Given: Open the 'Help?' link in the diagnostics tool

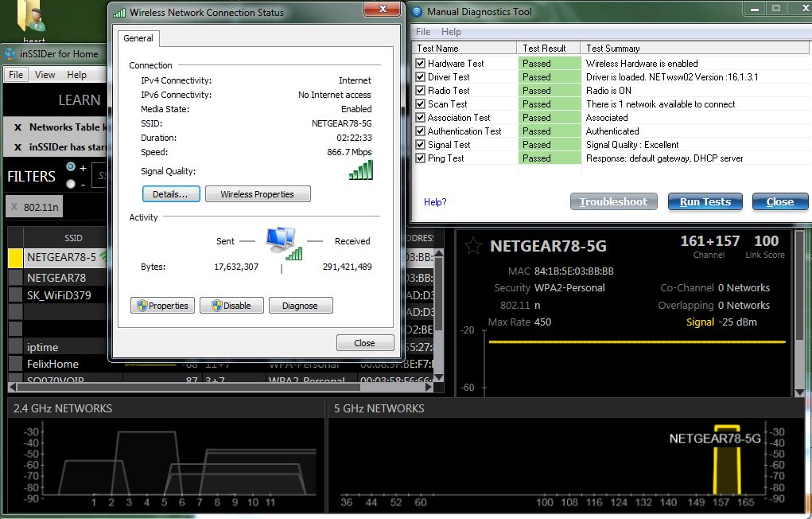Looking at the screenshot, I should click(435, 202).
